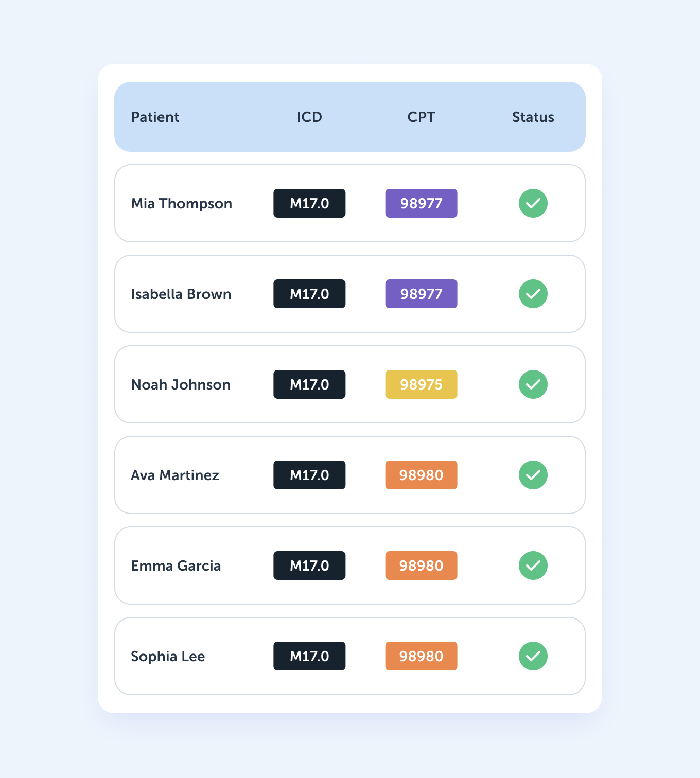The image size is (700, 778).
Task: Click Isabella Brown's green checkmark status icon
Action: [x=533, y=294]
